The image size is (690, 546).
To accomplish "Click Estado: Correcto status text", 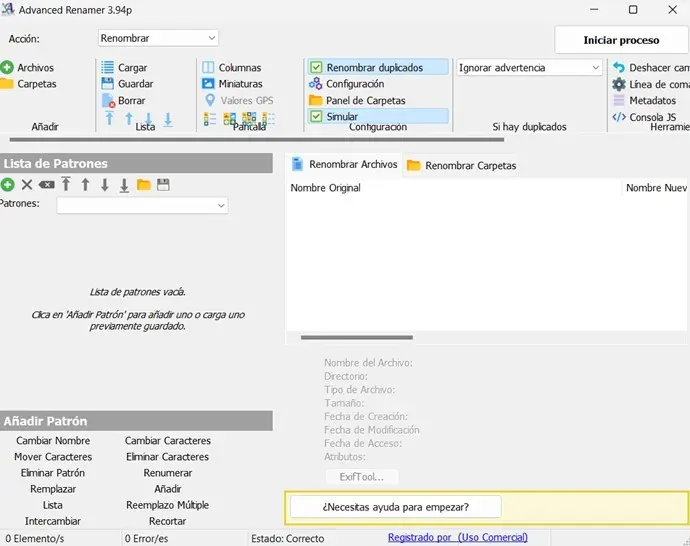I will click(287, 538).
